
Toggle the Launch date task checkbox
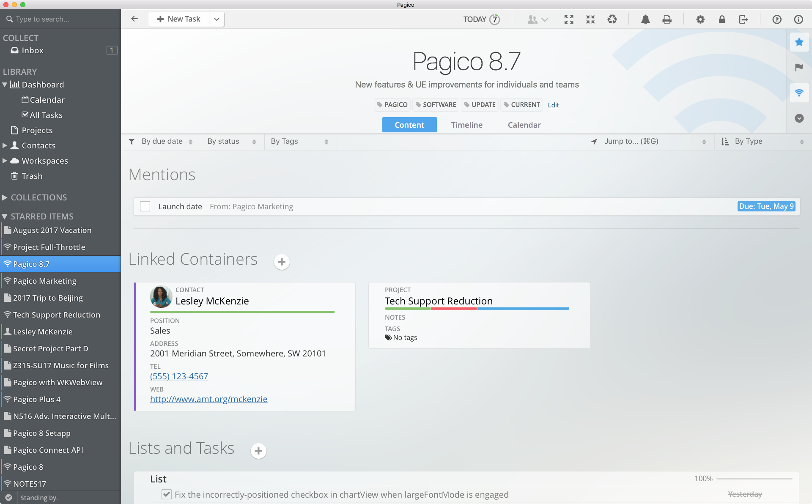[x=145, y=207]
